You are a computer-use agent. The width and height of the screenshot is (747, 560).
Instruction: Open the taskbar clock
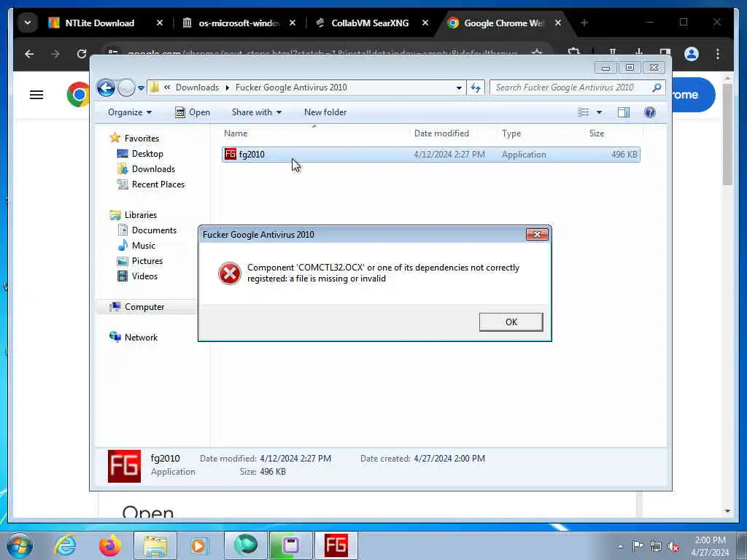coord(711,546)
